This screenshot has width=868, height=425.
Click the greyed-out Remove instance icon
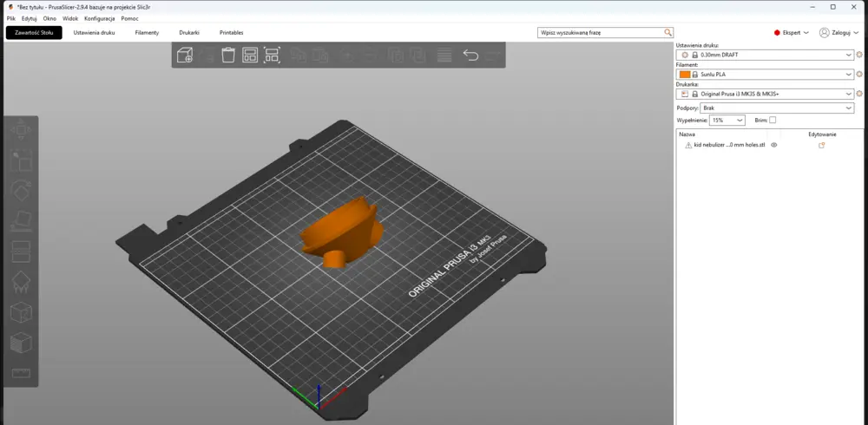point(370,56)
